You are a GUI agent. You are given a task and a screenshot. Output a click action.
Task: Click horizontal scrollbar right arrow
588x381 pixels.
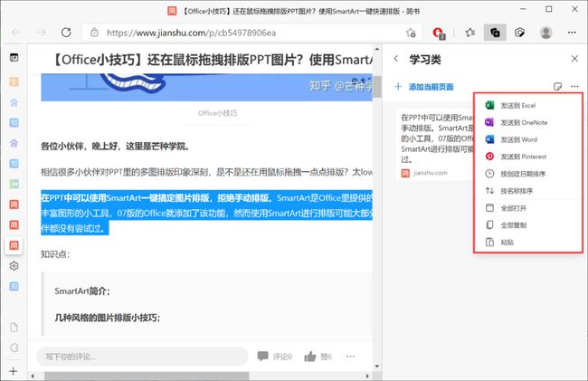[x=367, y=376]
